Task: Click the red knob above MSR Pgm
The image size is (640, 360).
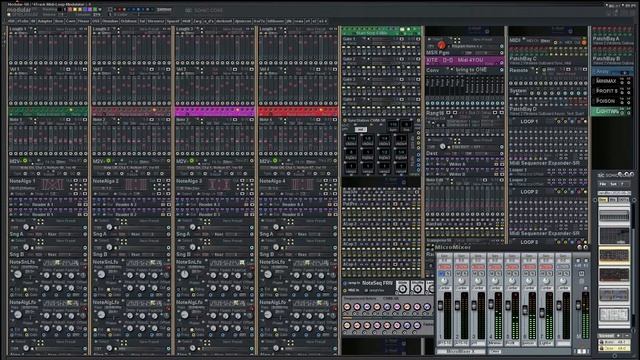Action: pyautogui.click(x=441, y=44)
